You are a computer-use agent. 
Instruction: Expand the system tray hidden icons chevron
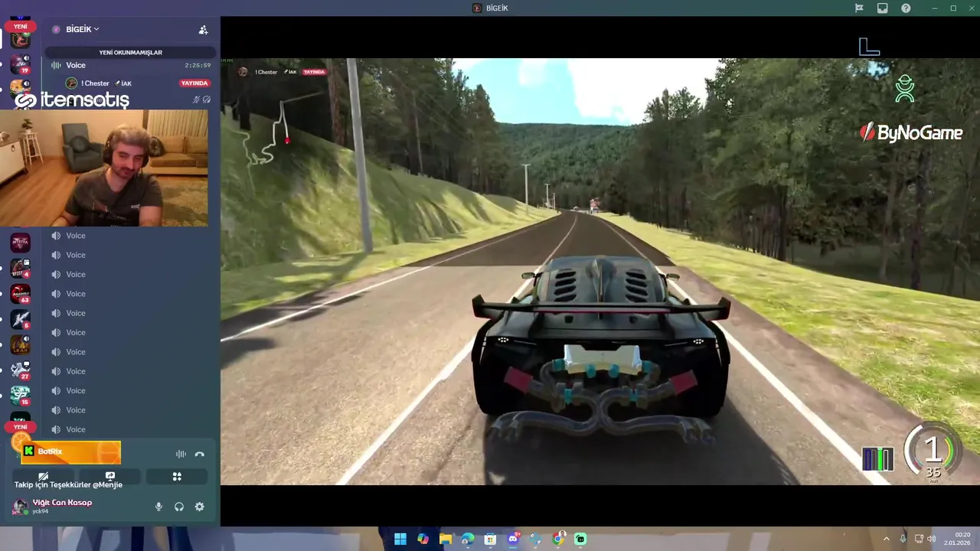[887, 539]
